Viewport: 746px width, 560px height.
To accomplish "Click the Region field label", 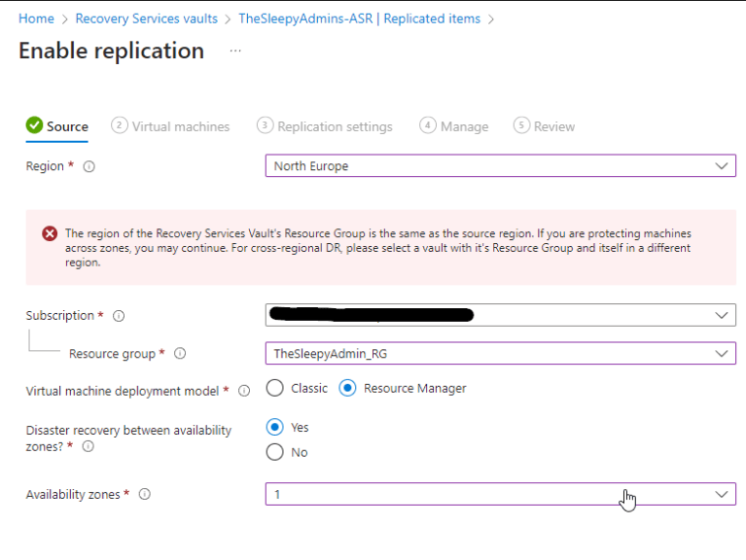I will pyautogui.click(x=45, y=166).
